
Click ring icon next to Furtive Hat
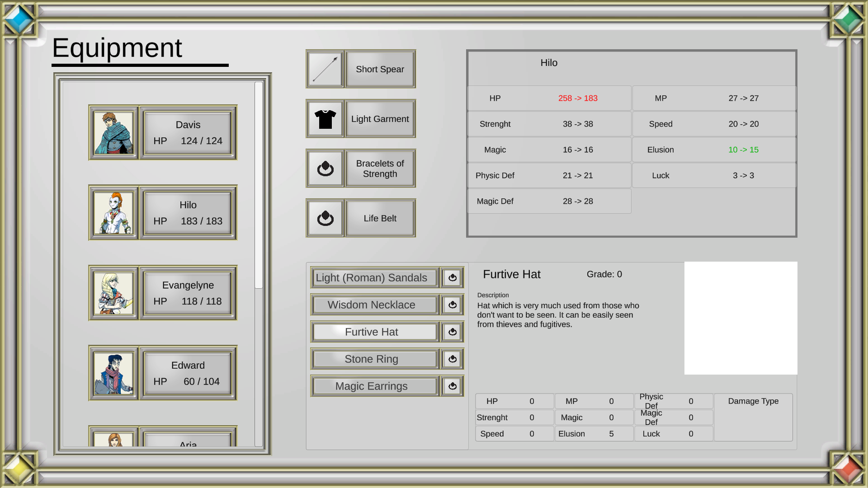(x=453, y=332)
